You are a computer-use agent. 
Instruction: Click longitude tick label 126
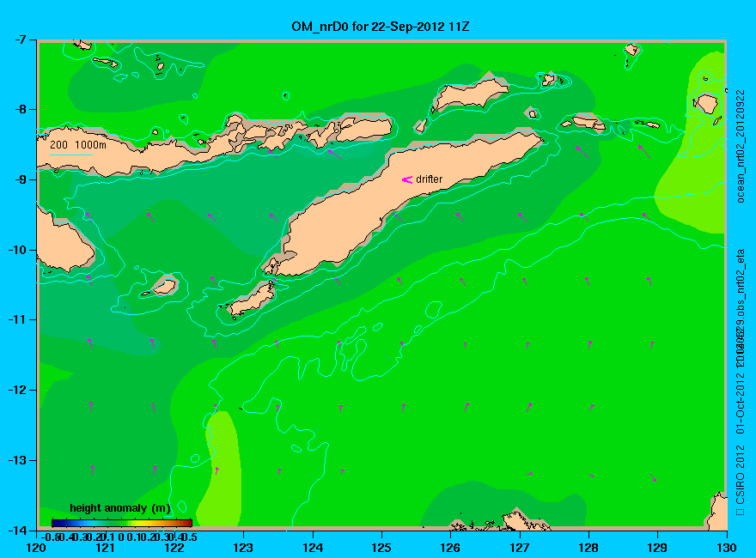tap(450, 548)
